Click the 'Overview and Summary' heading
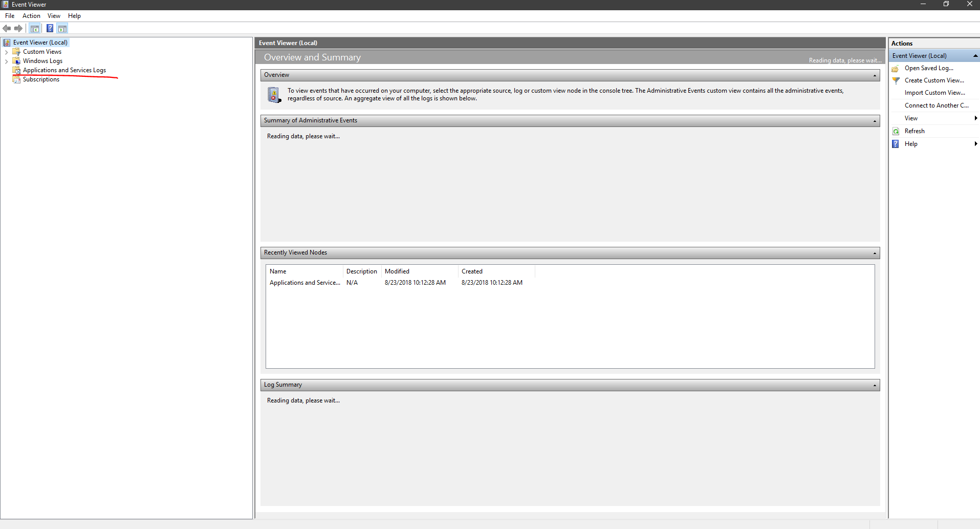The width and height of the screenshot is (980, 529). point(312,57)
